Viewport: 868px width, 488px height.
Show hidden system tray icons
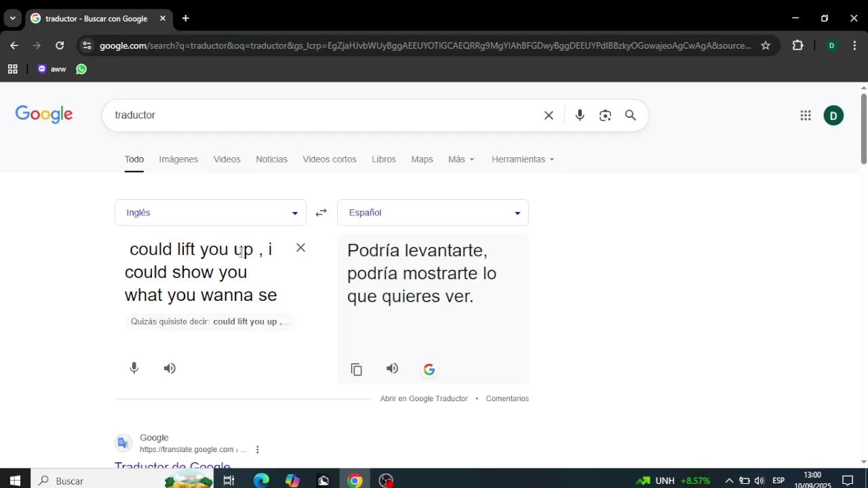[729, 481]
